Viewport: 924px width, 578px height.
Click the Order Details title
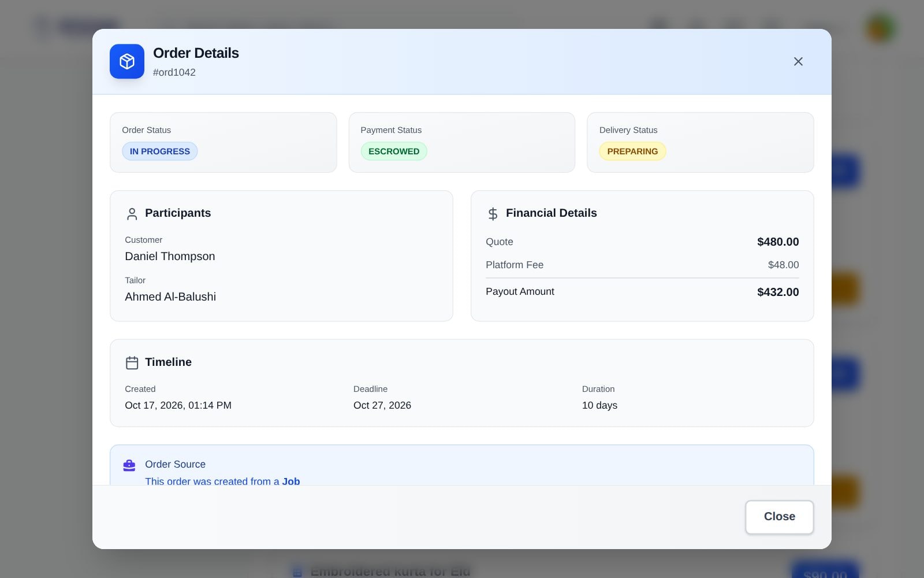(x=196, y=53)
